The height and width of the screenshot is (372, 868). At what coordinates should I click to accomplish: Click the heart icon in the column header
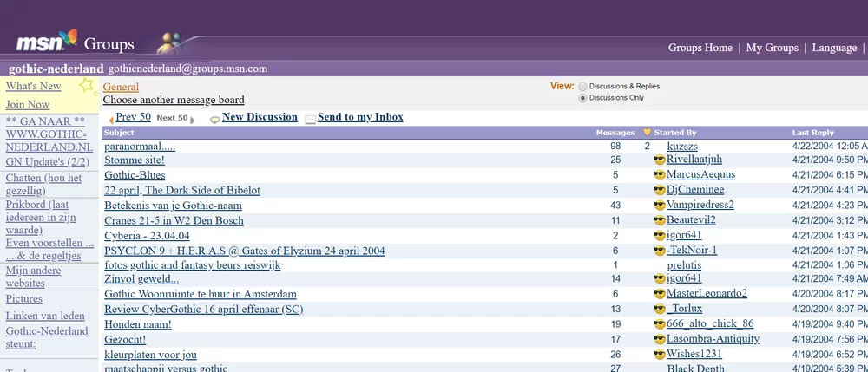coord(647,133)
